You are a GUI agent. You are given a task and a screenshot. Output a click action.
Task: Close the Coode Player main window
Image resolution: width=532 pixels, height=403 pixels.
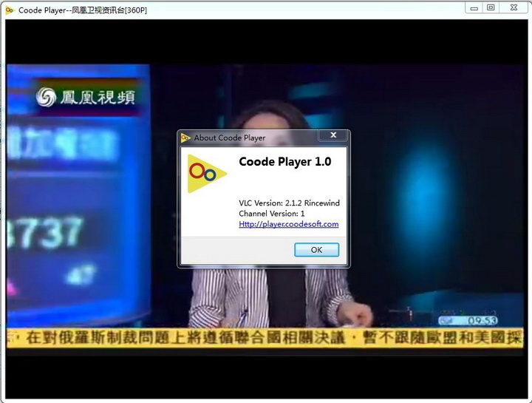click(x=514, y=8)
